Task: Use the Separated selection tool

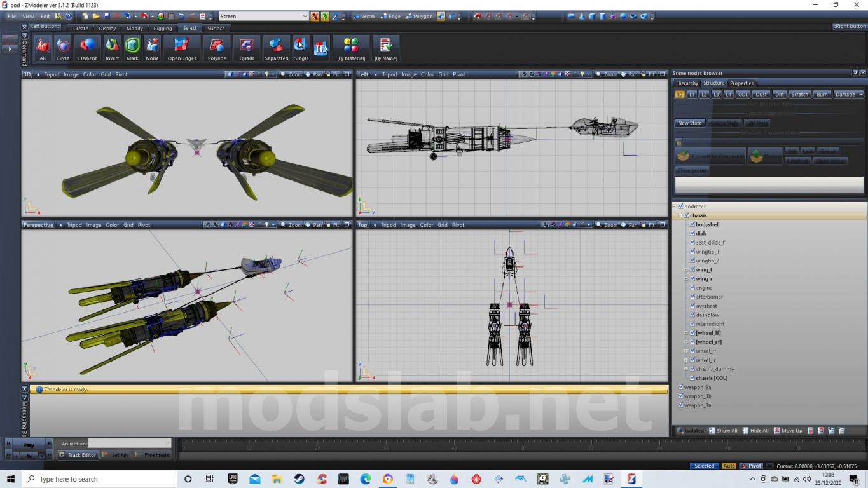Action: [x=277, y=48]
